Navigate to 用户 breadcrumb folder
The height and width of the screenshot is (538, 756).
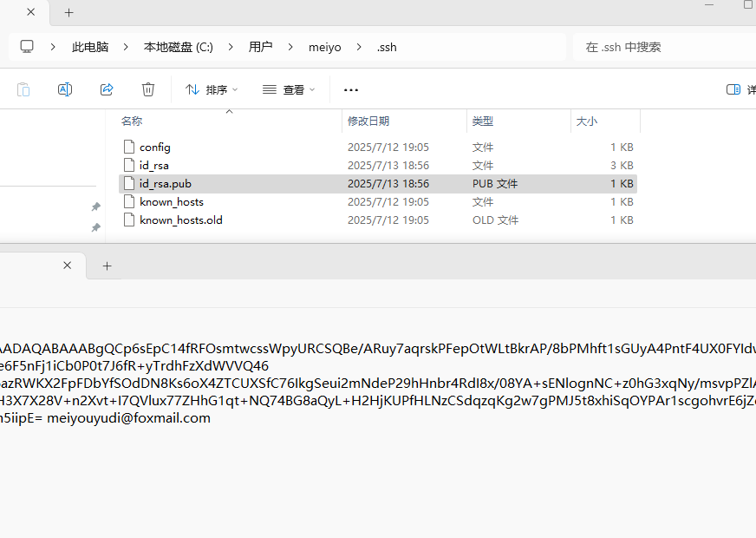(x=260, y=47)
